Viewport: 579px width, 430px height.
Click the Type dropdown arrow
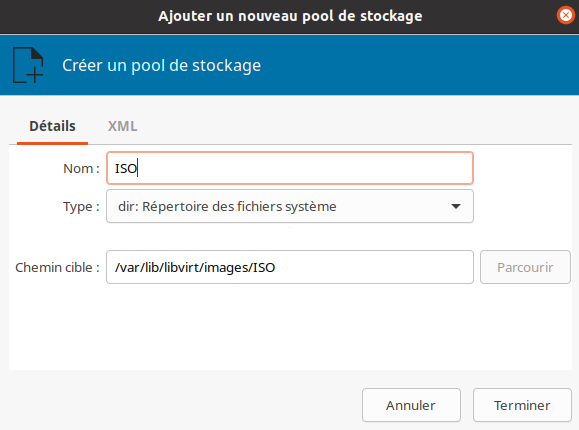coord(456,206)
